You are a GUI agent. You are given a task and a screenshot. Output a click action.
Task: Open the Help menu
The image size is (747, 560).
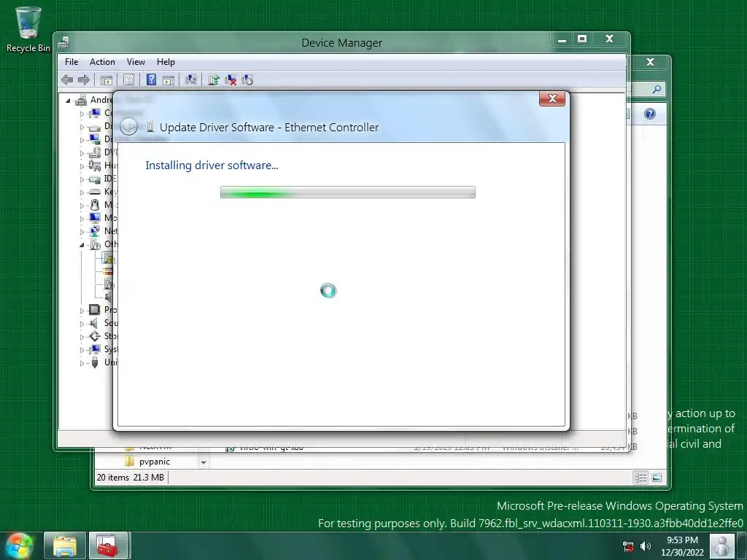point(166,62)
